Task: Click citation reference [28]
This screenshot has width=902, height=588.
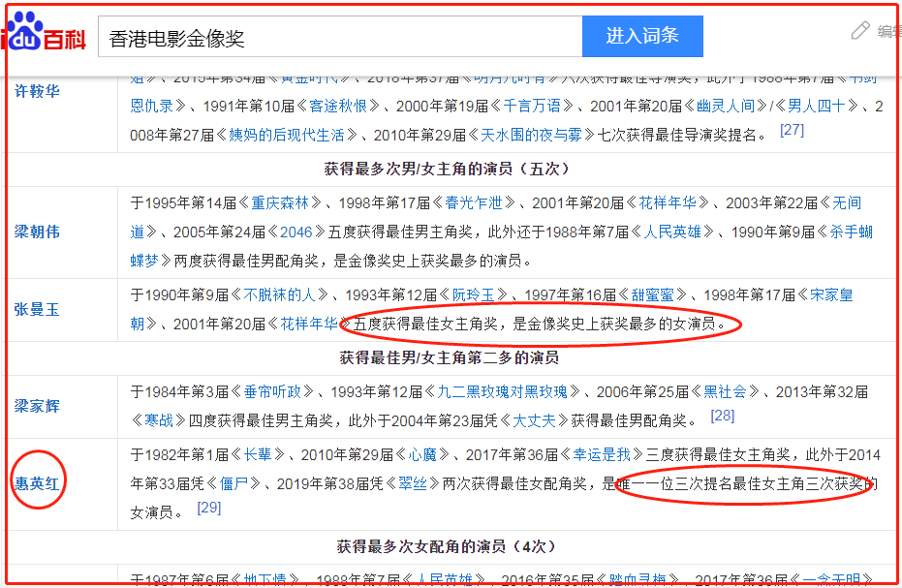Action: 723,416
